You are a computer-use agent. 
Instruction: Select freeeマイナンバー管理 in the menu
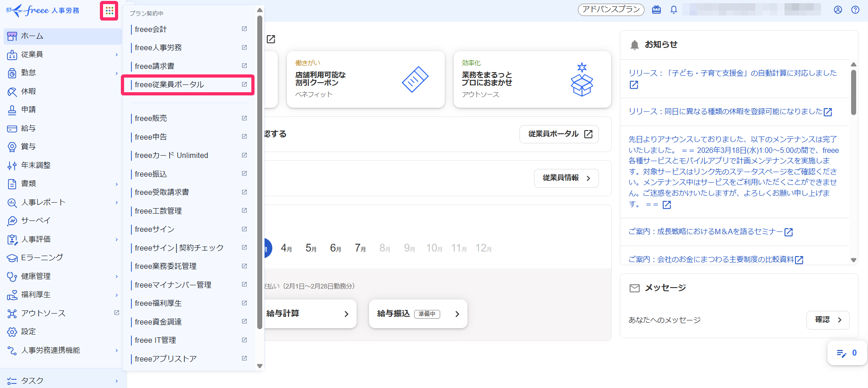click(189, 285)
